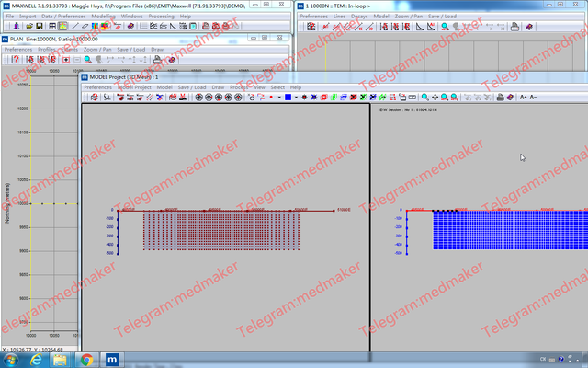Open Profiles menu in PLAN window
This screenshot has height=368, width=588.
click(47, 49)
